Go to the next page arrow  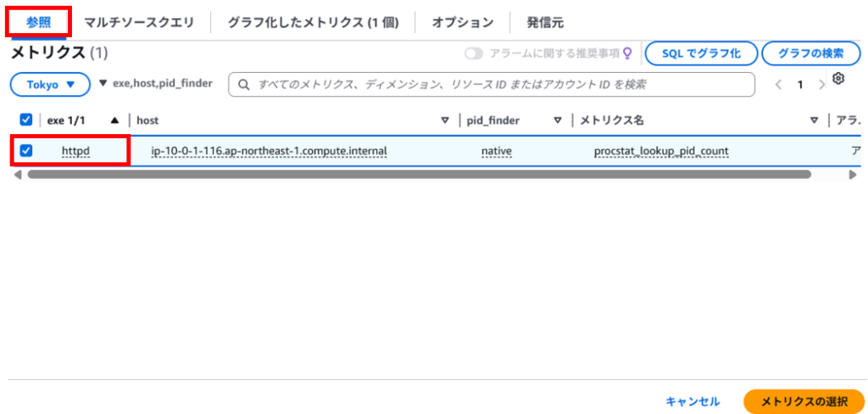tap(821, 85)
